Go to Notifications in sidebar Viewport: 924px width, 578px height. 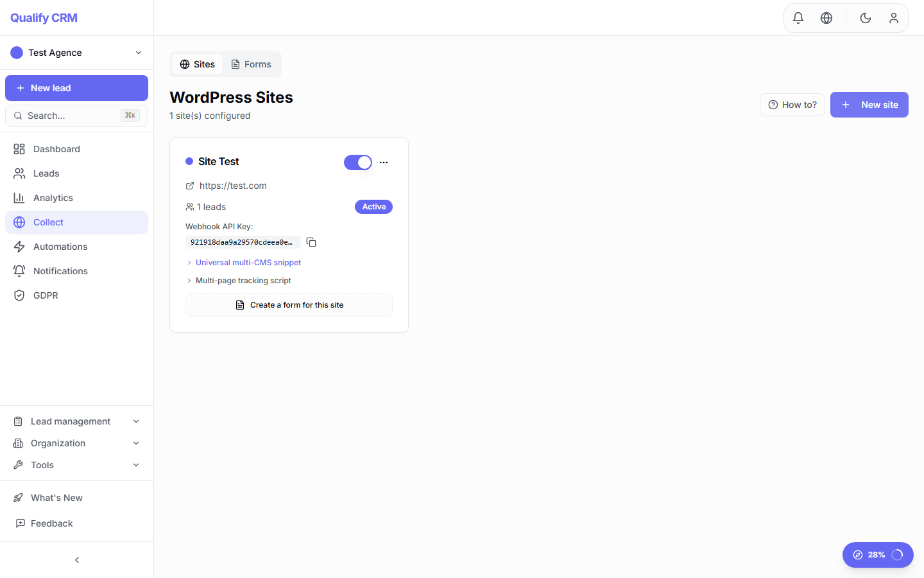point(76,271)
